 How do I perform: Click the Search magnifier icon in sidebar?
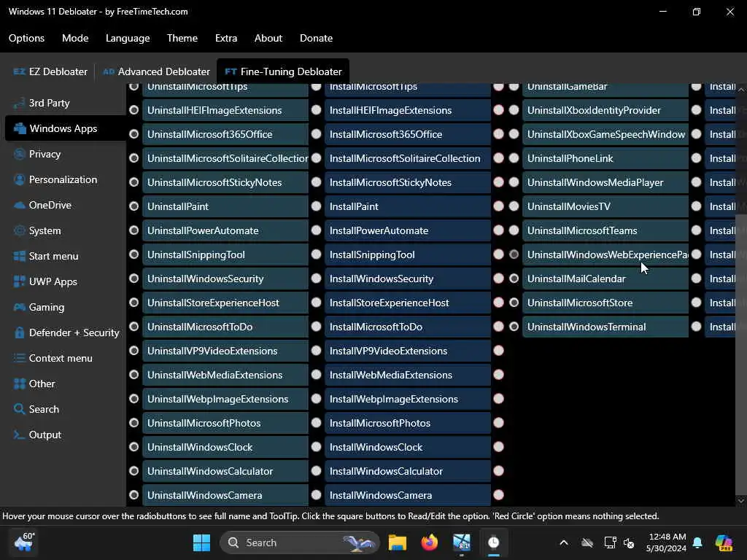click(19, 409)
